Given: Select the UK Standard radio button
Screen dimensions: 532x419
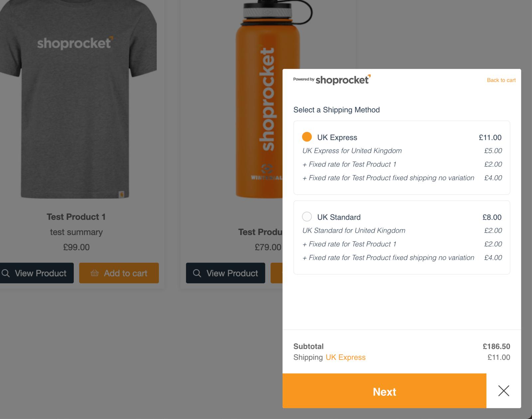Looking at the screenshot, I should pos(307,217).
